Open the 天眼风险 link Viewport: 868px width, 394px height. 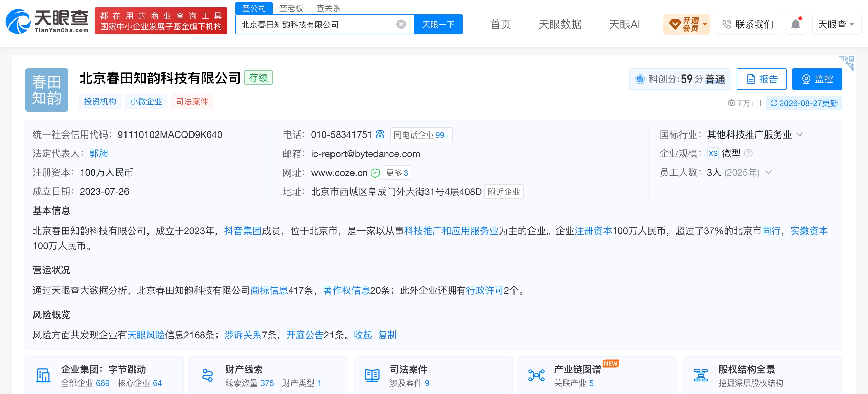(146, 335)
